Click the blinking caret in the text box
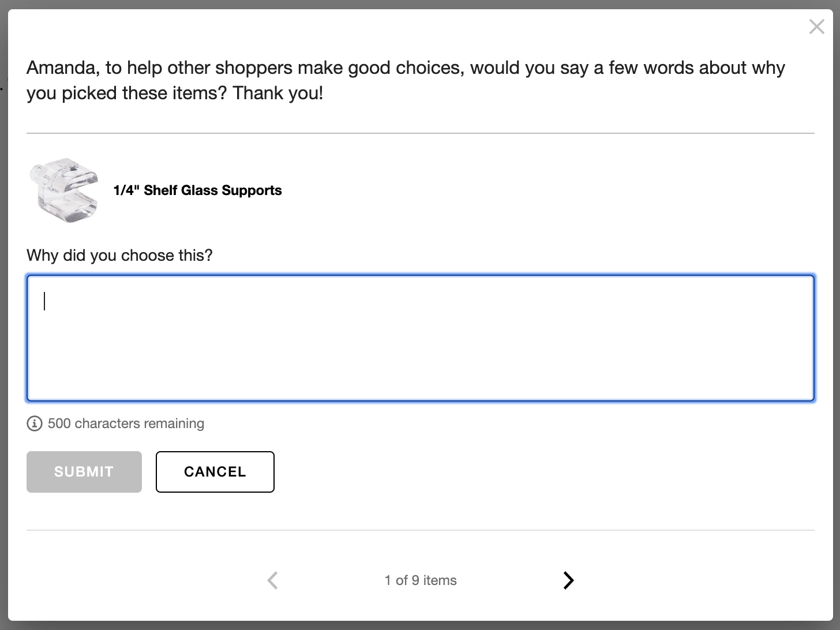 [x=44, y=301]
